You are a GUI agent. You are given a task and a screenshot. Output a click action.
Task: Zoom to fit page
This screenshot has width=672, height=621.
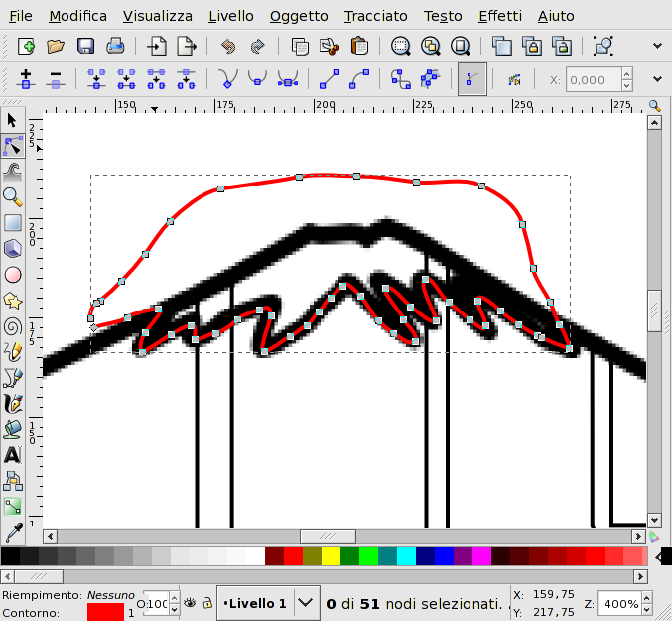click(461, 46)
